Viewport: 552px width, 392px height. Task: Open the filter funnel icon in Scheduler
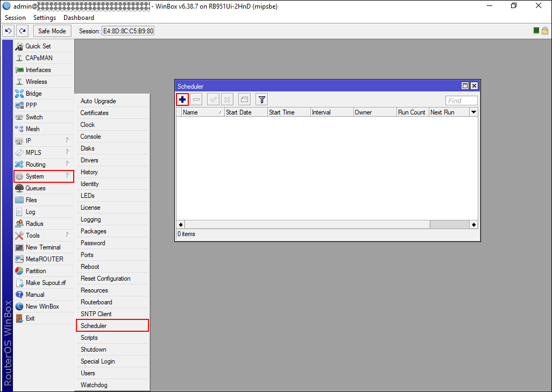[x=261, y=99]
